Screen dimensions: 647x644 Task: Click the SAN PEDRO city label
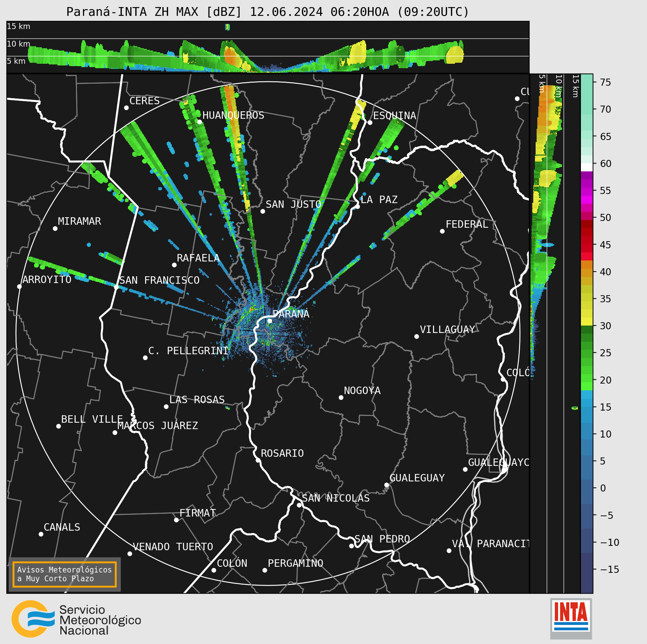click(382, 539)
